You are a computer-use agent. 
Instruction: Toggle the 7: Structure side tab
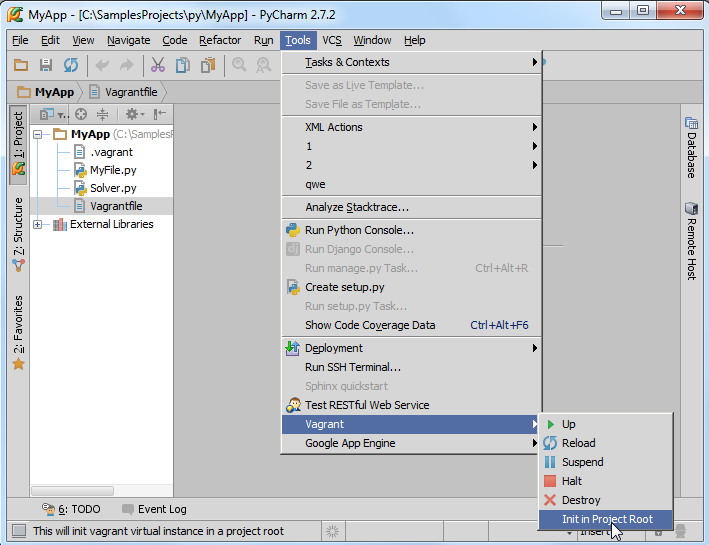point(18,234)
